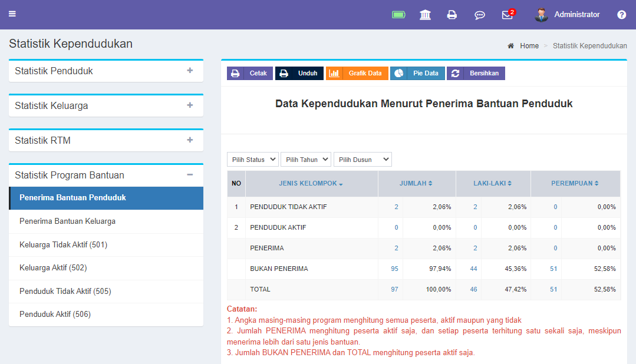This screenshot has height=364, width=636.
Task: Open the inbox envelope showing 2 notifications
Action: click(506, 14)
